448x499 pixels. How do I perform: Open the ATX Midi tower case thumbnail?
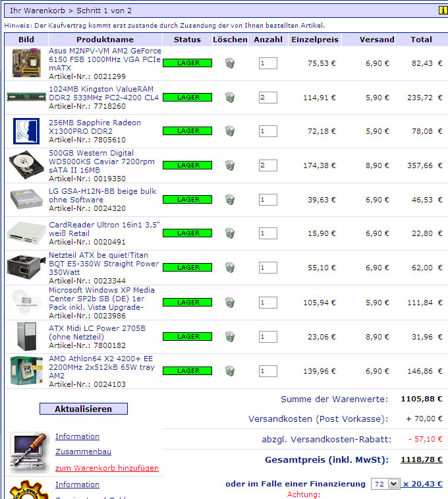(27, 336)
